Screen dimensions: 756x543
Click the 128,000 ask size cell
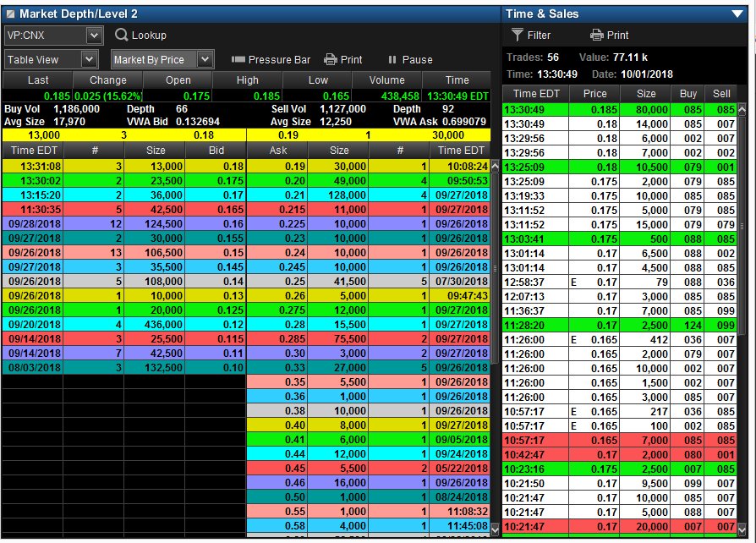pyautogui.click(x=338, y=195)
